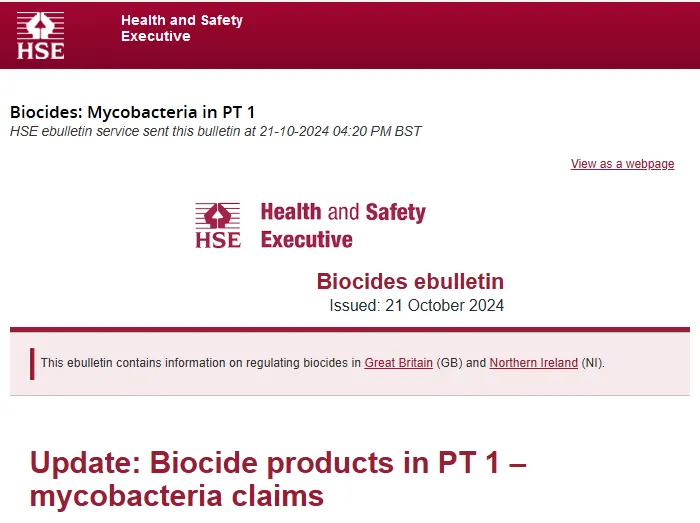Click the words 'mycobacteria claims' in the headline
Image resolution: width=700 pixels, height=523 pixels.
pyautogui.click(x=176, y=496)
